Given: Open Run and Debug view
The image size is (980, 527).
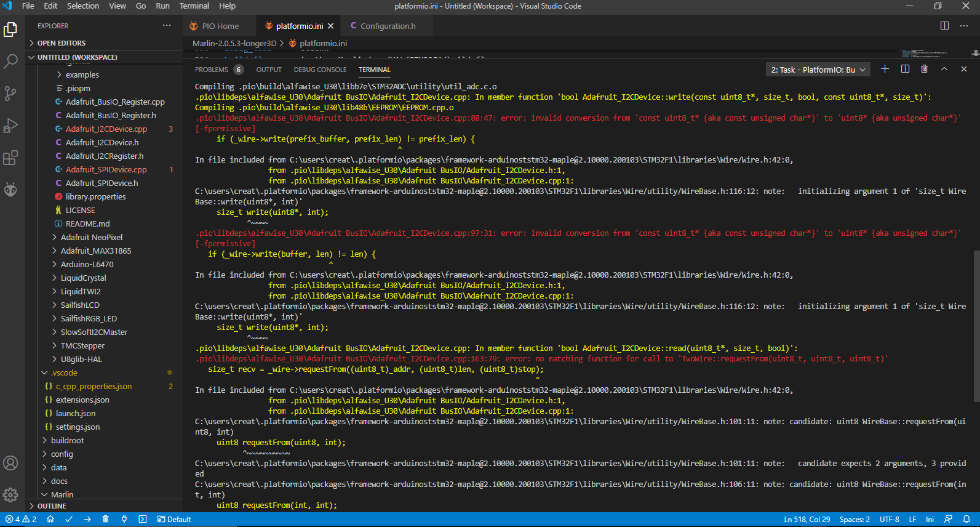Looking at the screenshot, I should pos(10,126).
